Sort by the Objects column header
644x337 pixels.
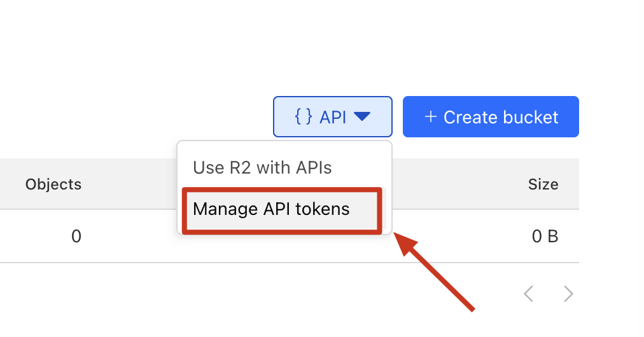click(53, 184)
